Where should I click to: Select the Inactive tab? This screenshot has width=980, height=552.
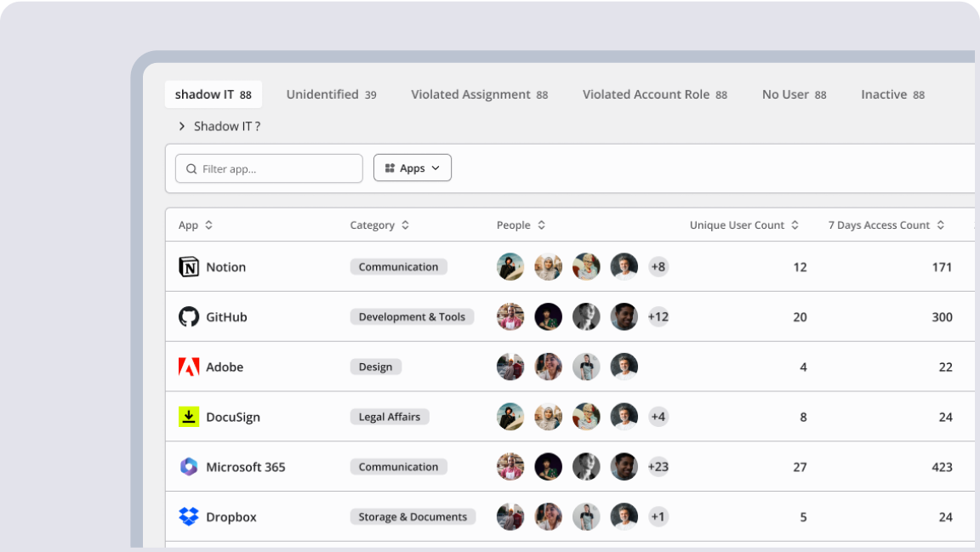892,94
